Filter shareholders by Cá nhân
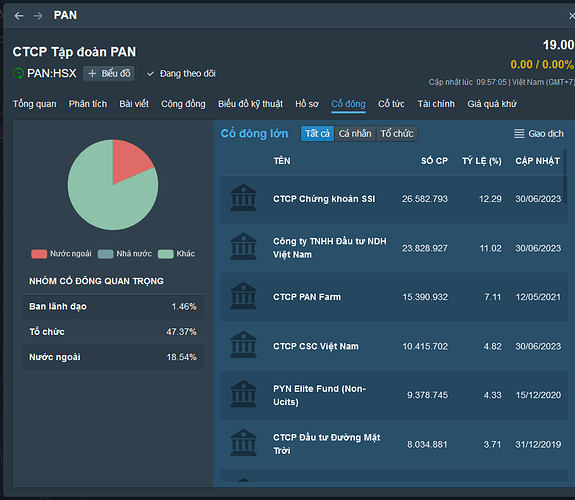575x500 pixels. (355, 134)
